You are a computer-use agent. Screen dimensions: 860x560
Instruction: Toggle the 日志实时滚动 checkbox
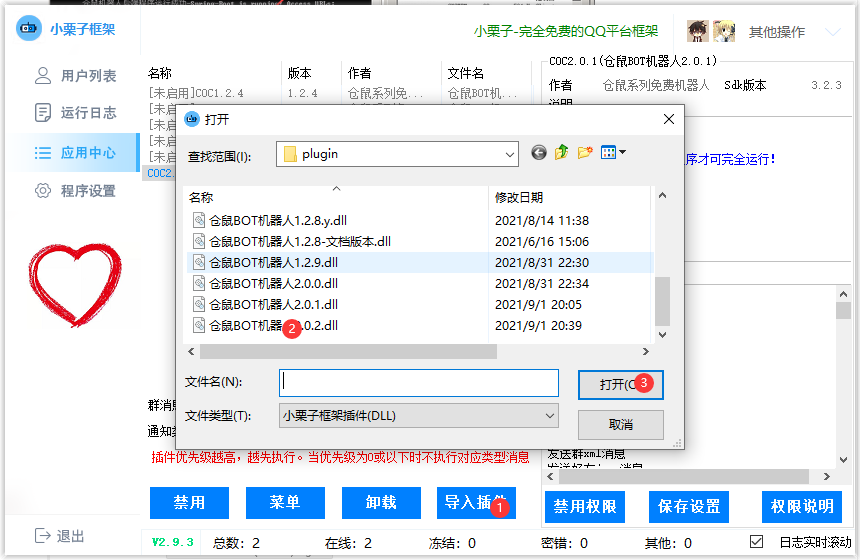pos(756,542)
